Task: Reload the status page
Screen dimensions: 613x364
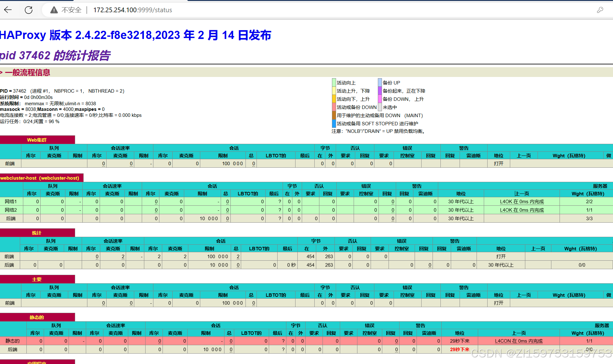Action: click(29, 10)
